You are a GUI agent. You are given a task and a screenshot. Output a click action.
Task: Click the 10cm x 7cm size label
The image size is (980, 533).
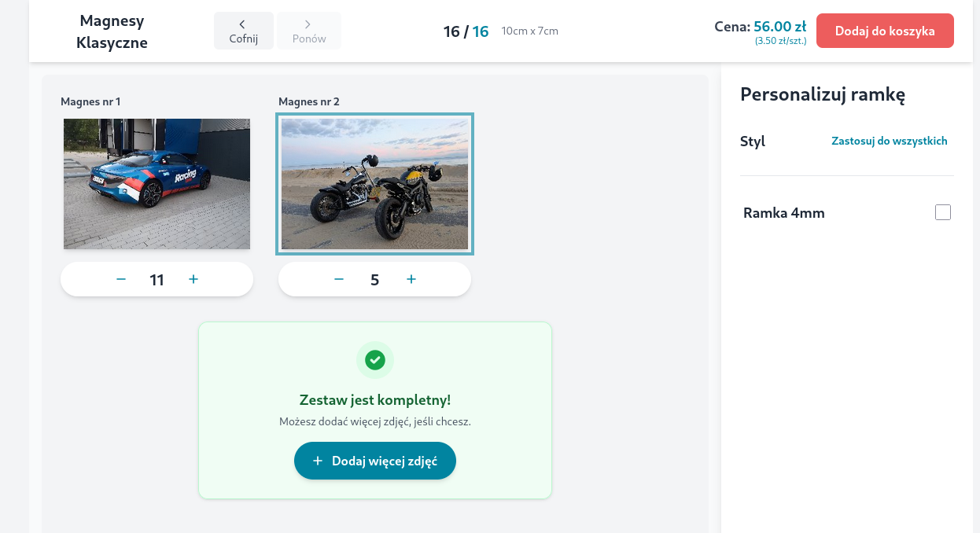(x=529, y=31)
